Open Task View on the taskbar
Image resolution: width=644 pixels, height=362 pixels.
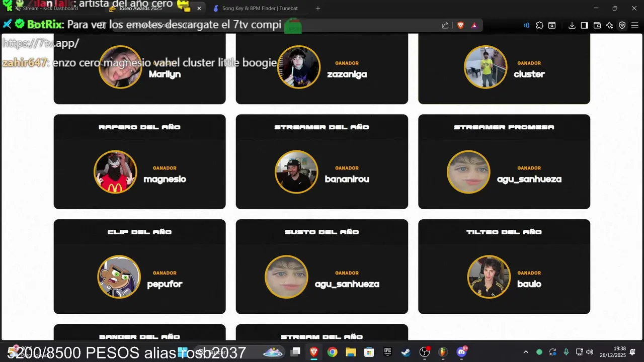pos(295,352)
